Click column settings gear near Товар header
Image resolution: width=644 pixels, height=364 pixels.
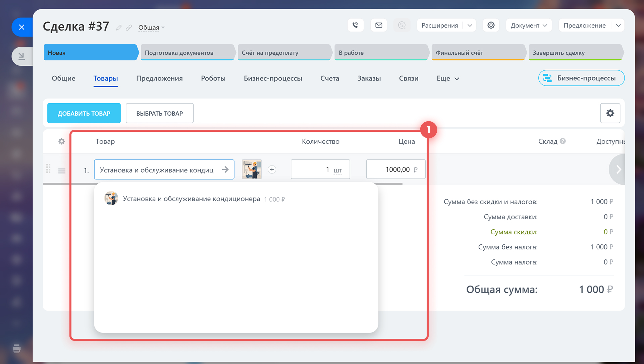pos(61,141)
